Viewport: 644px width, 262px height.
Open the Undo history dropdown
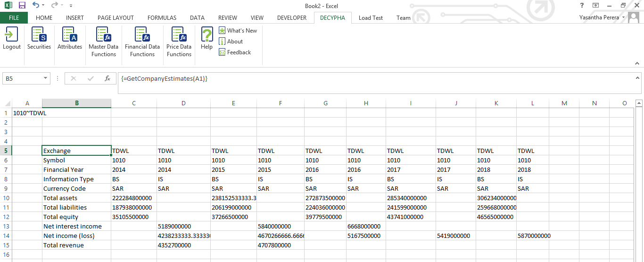click(43, 5)
